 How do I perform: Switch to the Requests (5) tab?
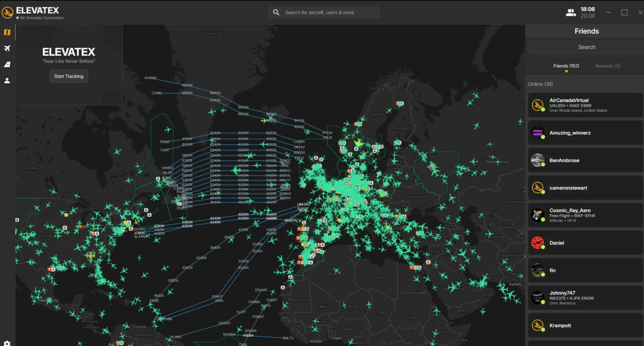607,66
